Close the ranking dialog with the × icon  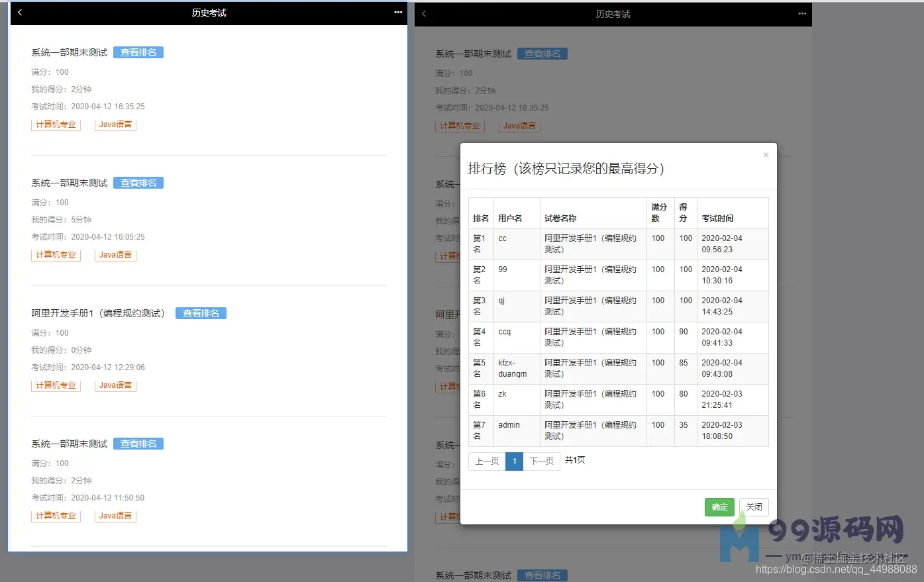coord(766,155)
